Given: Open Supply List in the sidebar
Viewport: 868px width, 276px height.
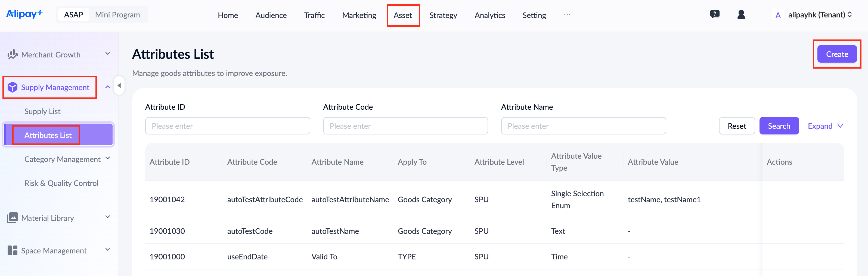Looking at the screenshot, I should point(42,111).
